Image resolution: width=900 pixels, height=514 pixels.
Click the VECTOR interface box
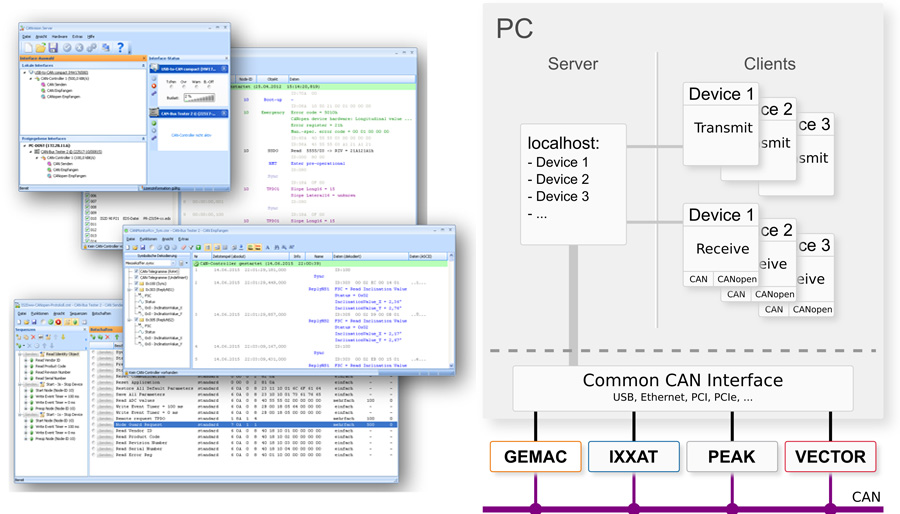pyautogui.click(x=830, y=457)
